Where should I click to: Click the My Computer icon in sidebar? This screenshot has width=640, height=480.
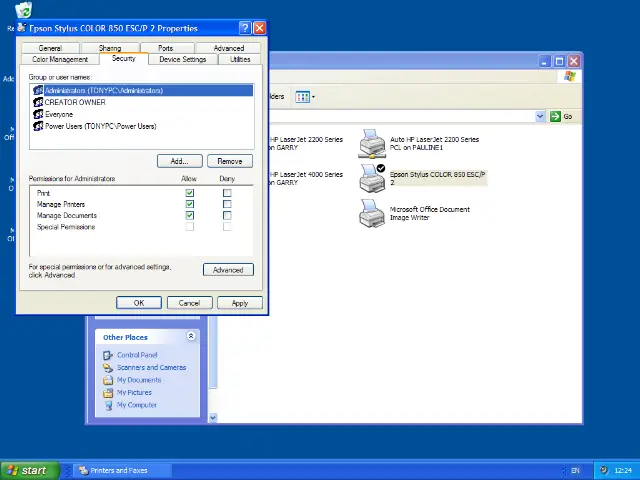(x=108, y=405)
